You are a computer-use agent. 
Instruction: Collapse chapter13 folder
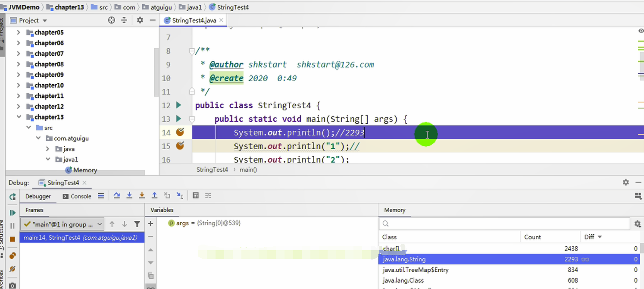click(x=18, y=117)
